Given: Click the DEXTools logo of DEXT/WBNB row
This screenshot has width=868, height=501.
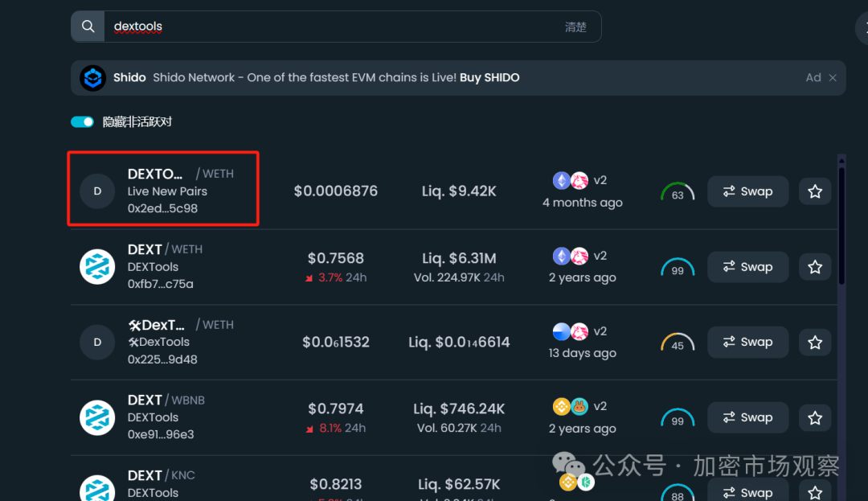Looking at the screenshot, I should pos(97,417).
